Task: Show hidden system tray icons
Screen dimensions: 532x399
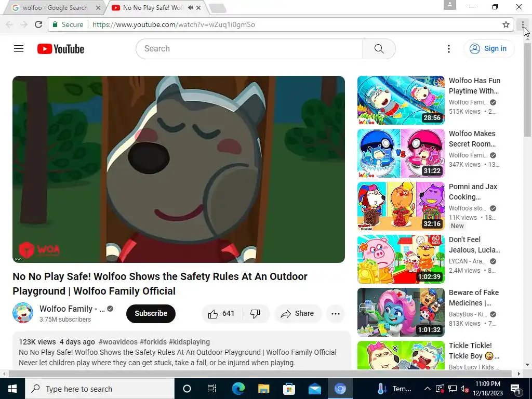Action: (x=428, y=389)
